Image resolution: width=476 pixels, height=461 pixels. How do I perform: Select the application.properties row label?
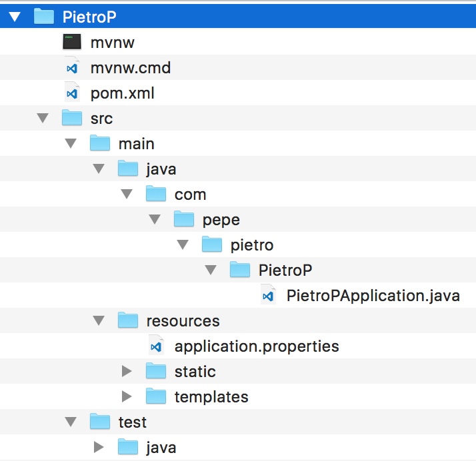(x=257, y=346)
